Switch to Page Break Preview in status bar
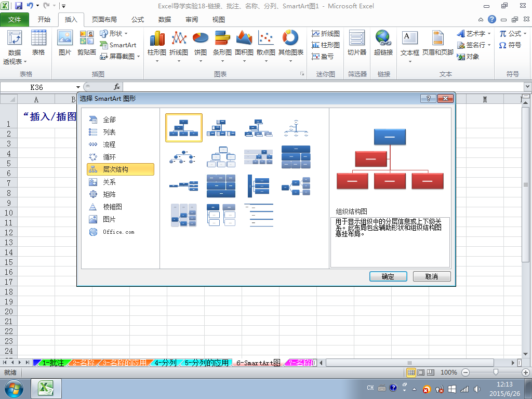The width and height of the screenshot is (532, 399). click(431, 373)
